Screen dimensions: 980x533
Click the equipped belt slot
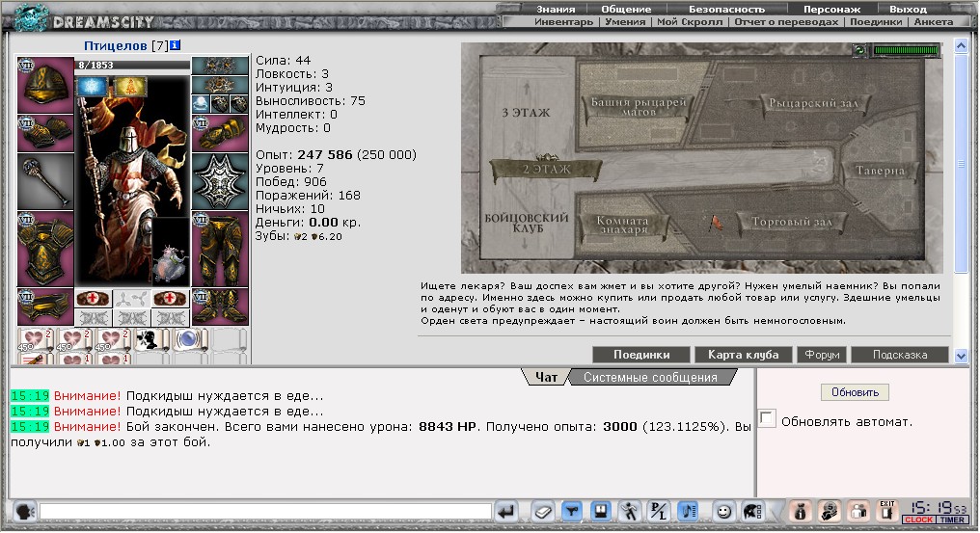(x=45, y=306)
